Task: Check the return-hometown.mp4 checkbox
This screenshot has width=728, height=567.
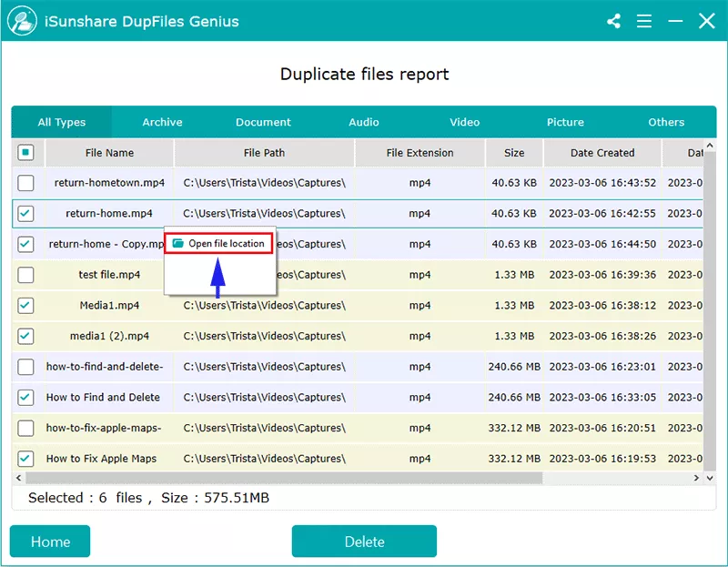Action: click(26, 183)
